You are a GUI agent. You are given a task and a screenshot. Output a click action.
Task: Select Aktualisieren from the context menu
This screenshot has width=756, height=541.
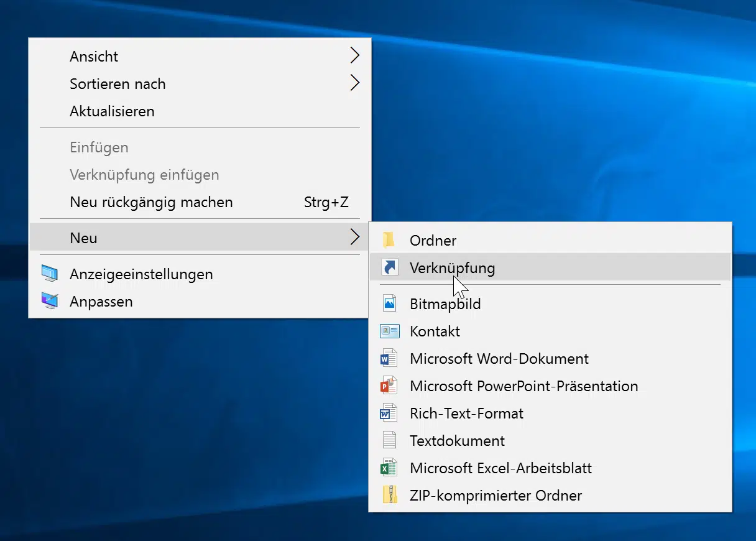coord(112,111)
